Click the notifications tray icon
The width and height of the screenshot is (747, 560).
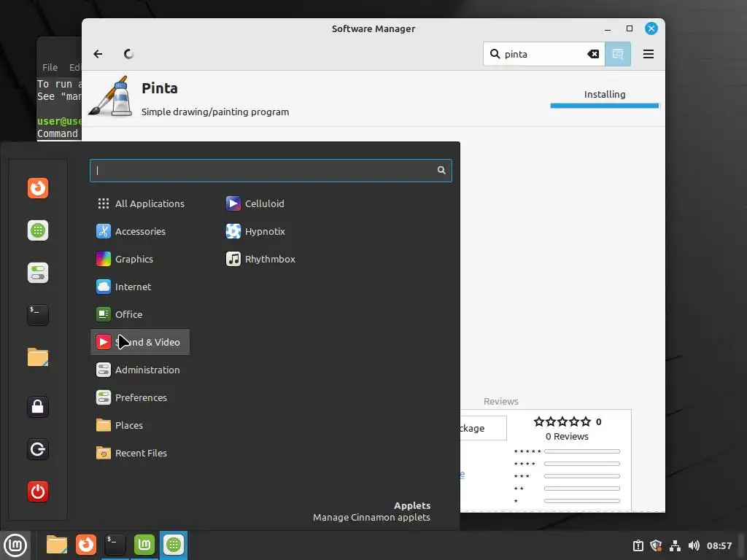tap(638, 545)
